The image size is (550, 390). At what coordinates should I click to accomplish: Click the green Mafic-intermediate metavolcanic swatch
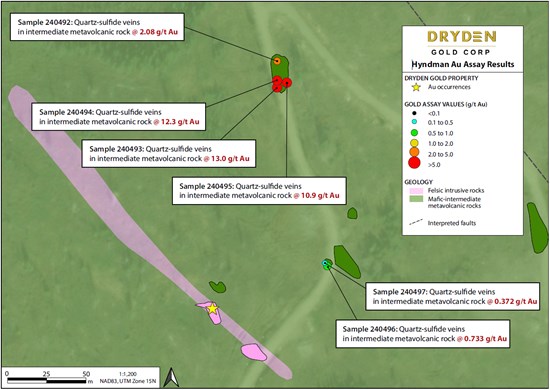click(416, 199)
